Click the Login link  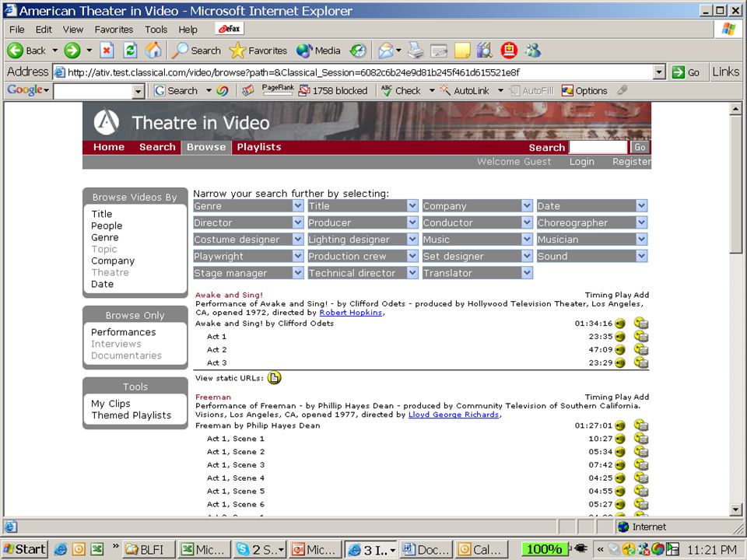582,162
